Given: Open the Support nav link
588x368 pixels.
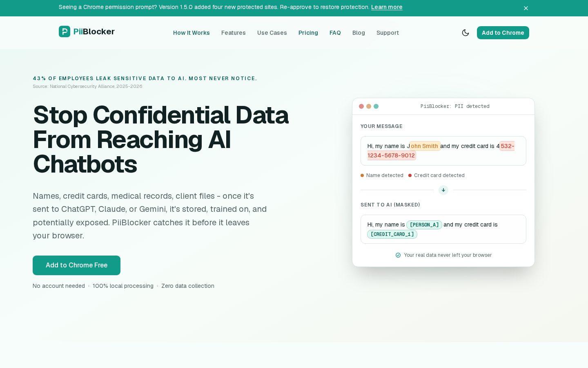Looking at the screenshot, I should coord(388,33).
